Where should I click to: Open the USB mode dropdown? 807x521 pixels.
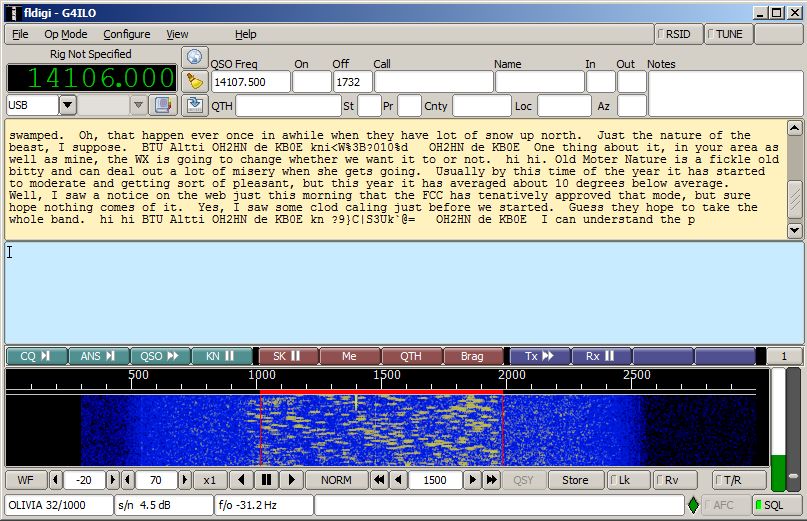(67, 106)
